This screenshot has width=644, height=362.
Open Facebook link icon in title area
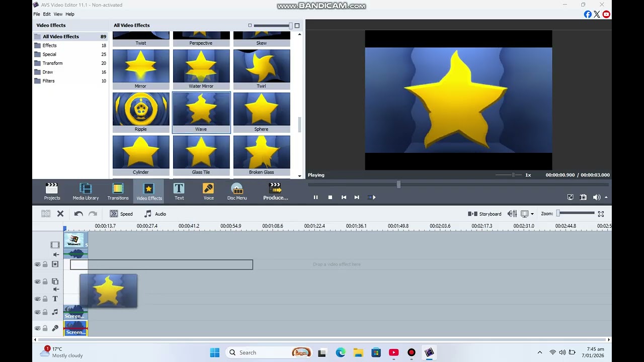(588, 14)
